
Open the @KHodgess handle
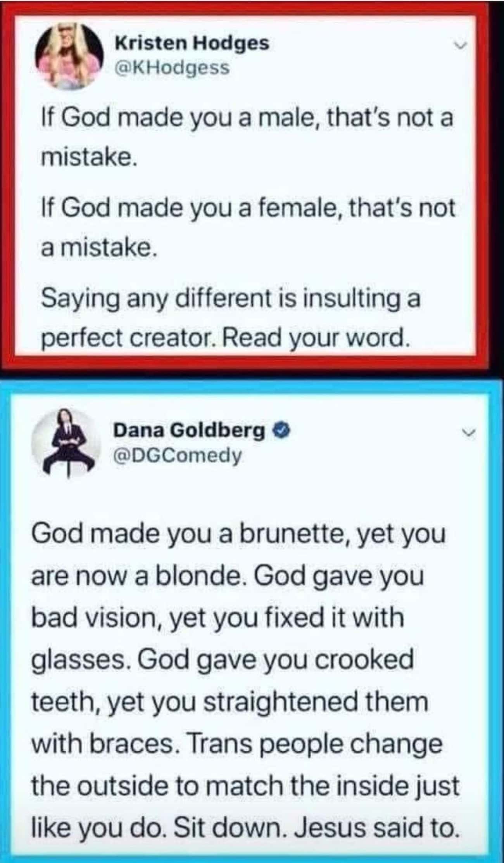coord(173,68)
